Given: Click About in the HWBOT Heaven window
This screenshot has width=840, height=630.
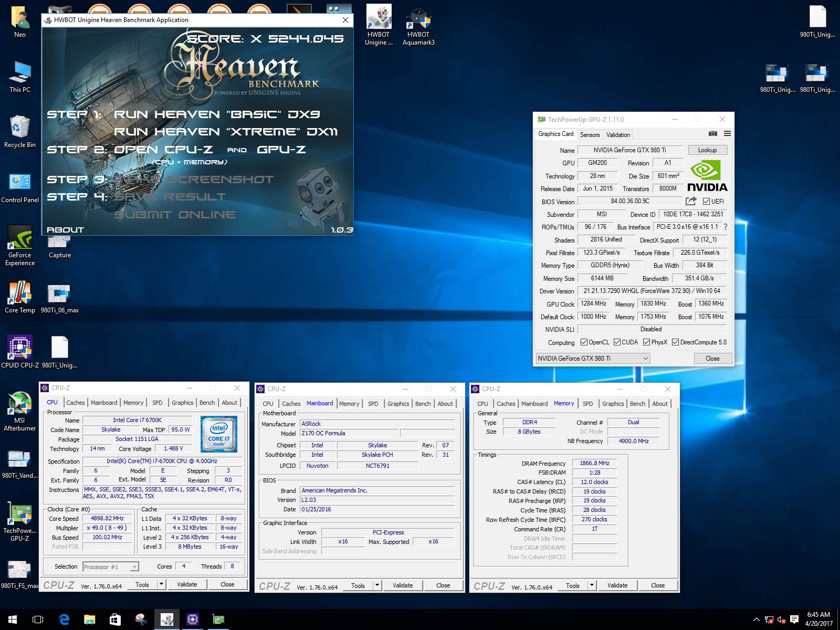Looking at the screenshot, I should (65, 229).
